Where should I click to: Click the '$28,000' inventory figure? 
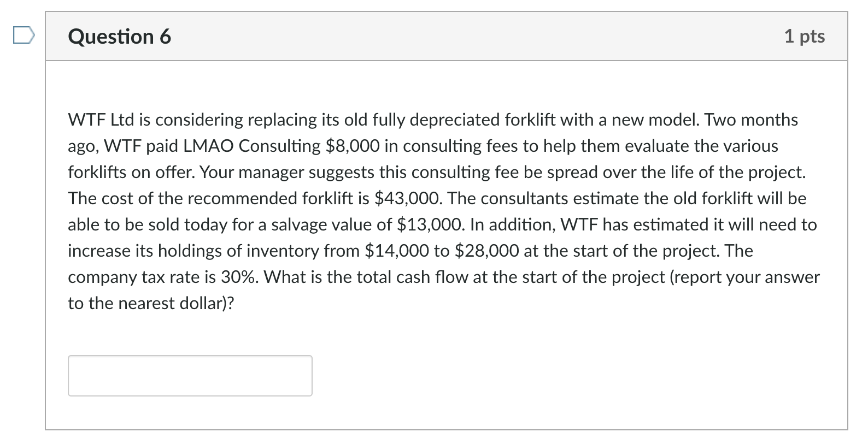coord(486,251)
